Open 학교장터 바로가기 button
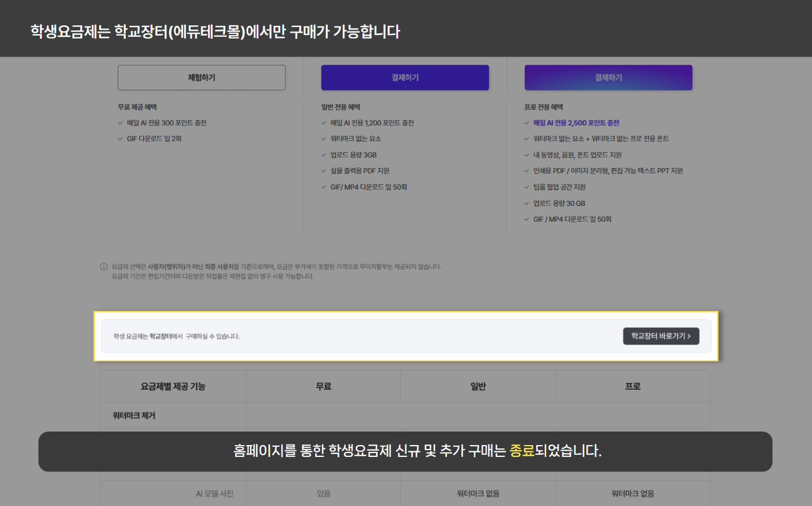This screenshot has height=506, width=812. 661,336
